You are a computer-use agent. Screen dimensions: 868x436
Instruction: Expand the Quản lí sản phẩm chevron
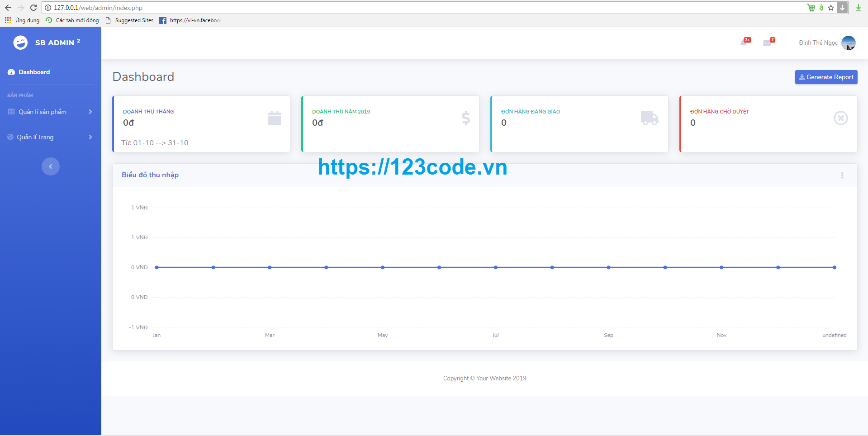click(x=90, y=112)
